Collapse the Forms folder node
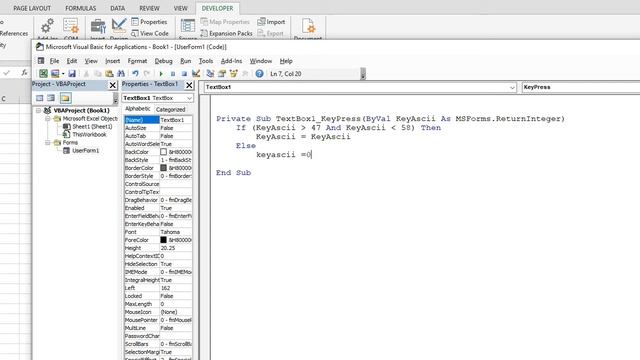Screen dimensions: 640x360 click(48, 143)
